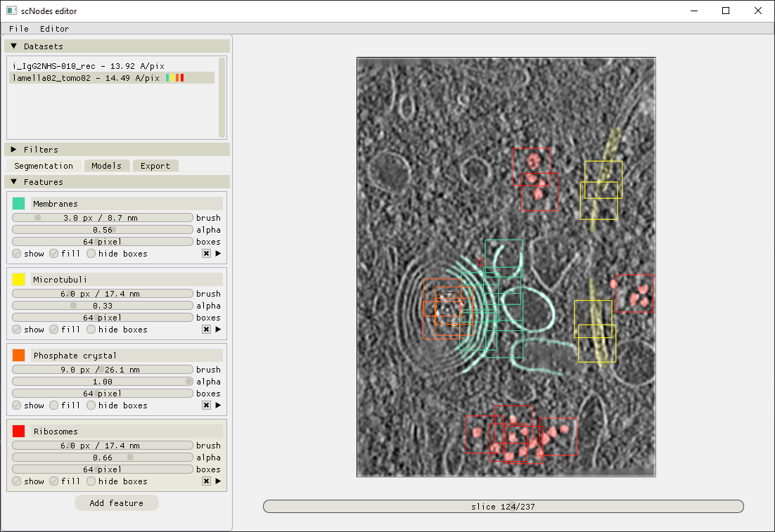Click the scNodes editor app icon in title bar
The image size is (775, 532).
tap(11, 11)
